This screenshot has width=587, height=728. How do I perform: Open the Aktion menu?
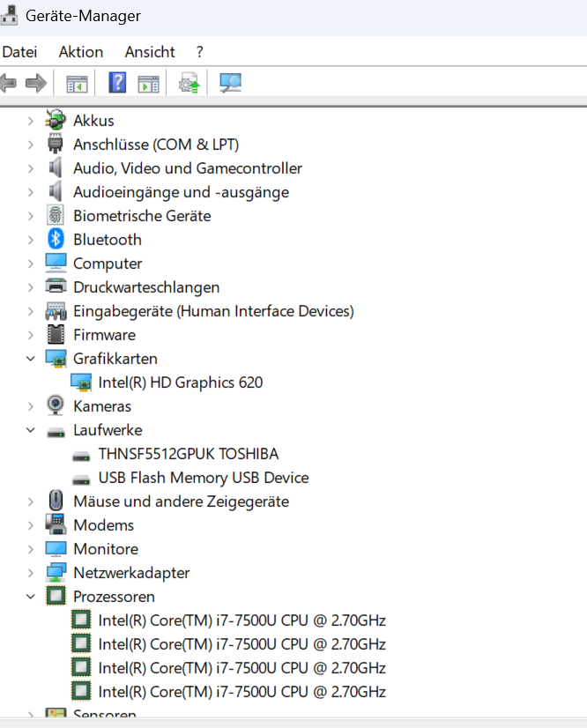coord(81,51)
